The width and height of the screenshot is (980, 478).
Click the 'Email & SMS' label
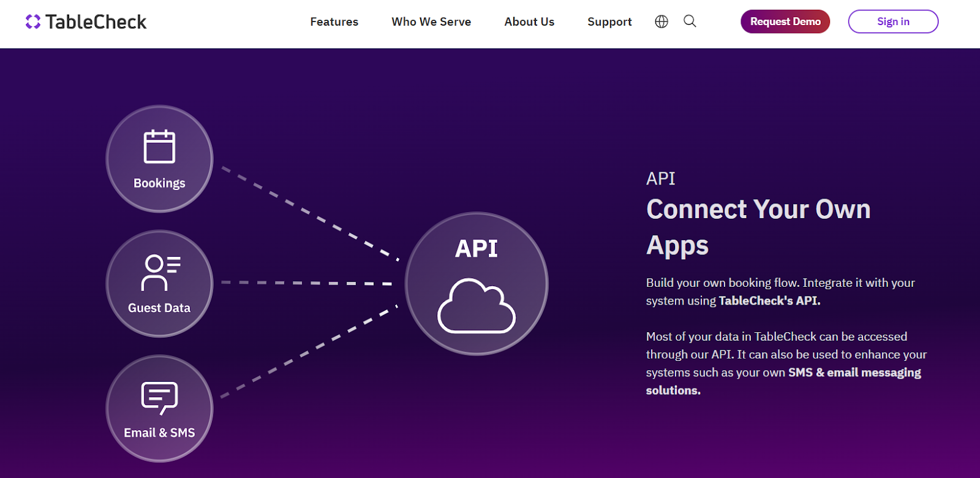(159, 433)
